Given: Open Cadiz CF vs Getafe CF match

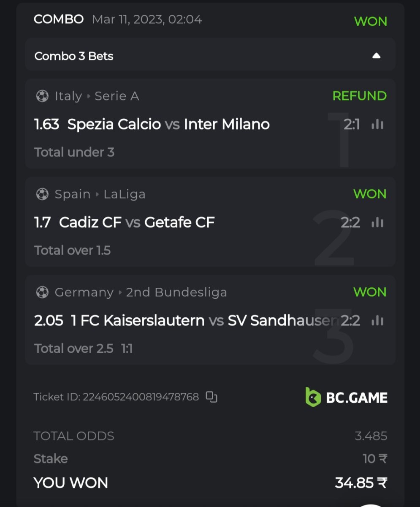Looking at the screenshot, I should click(x=137, y=222).
